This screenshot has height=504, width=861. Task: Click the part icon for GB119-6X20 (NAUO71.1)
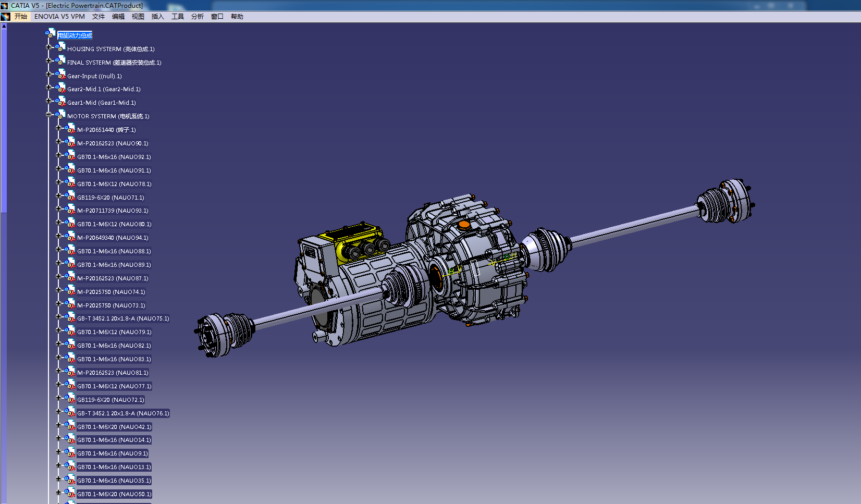click(70, 196)
